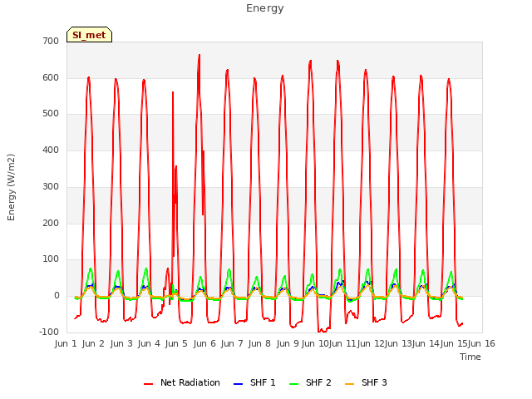Viewport: 532px width, 399px height.
Task: Click the green SHF 2 legend swatch
Action: pos(293,384)
